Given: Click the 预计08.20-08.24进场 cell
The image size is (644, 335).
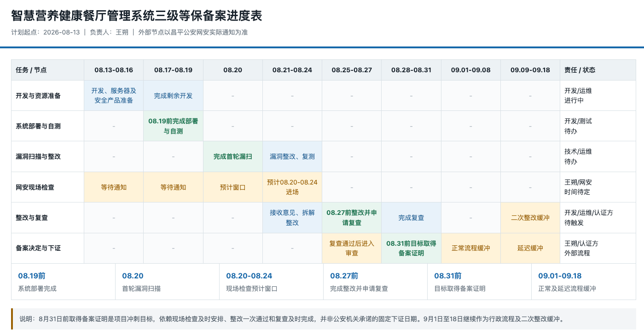Looking at the screenshot, I should tap(292, 187).
